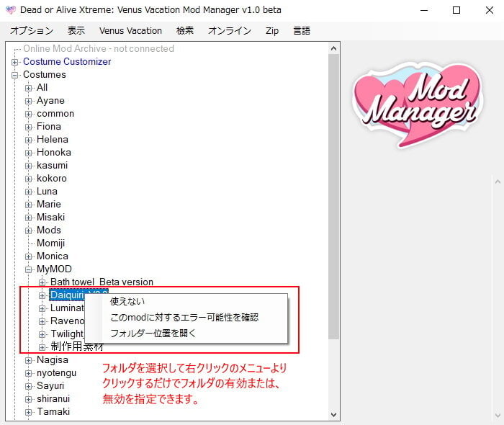Maximize the Mod Manager window
Viewport: 504px width, 425px height.
click(x=456, y=10)
